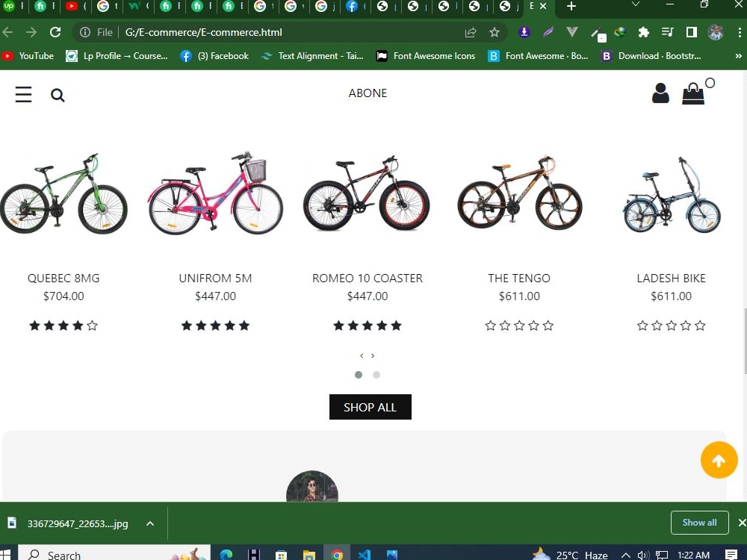Open the Romeo 10 Coaster bike image

coord(367,193)
